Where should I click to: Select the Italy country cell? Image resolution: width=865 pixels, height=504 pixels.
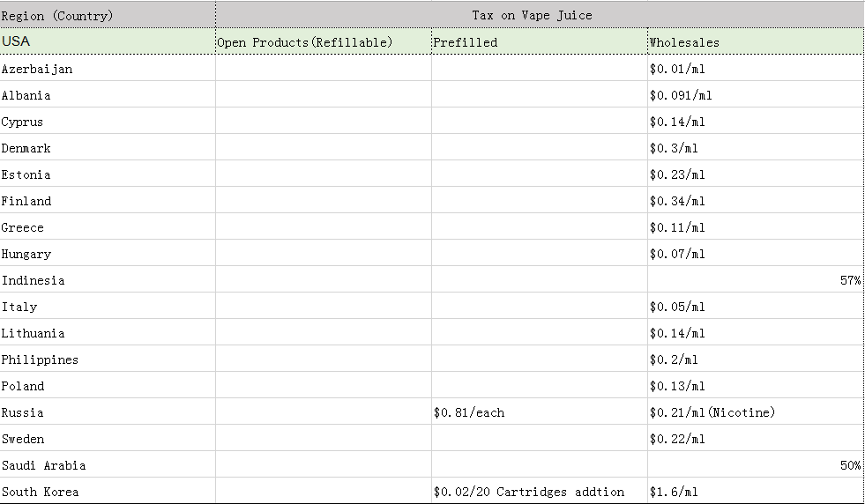coord(108,307)
